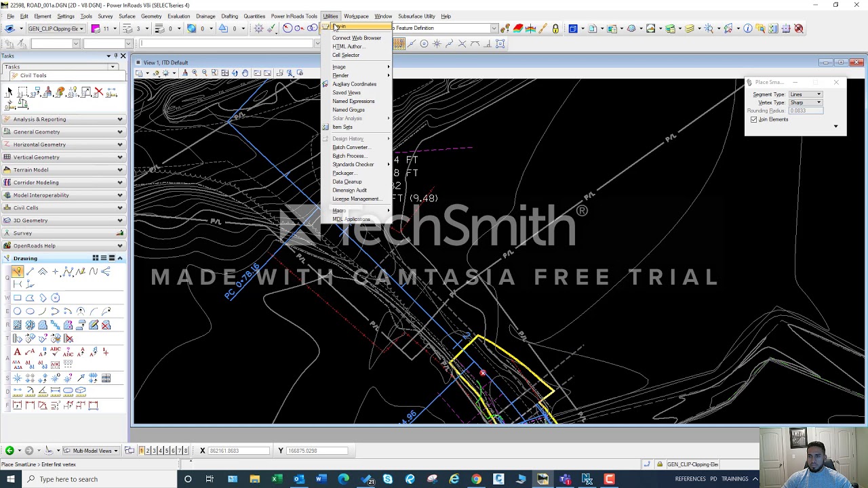868x488 pixels.
Task: Open Word from the taskbar
Action: 321,479
